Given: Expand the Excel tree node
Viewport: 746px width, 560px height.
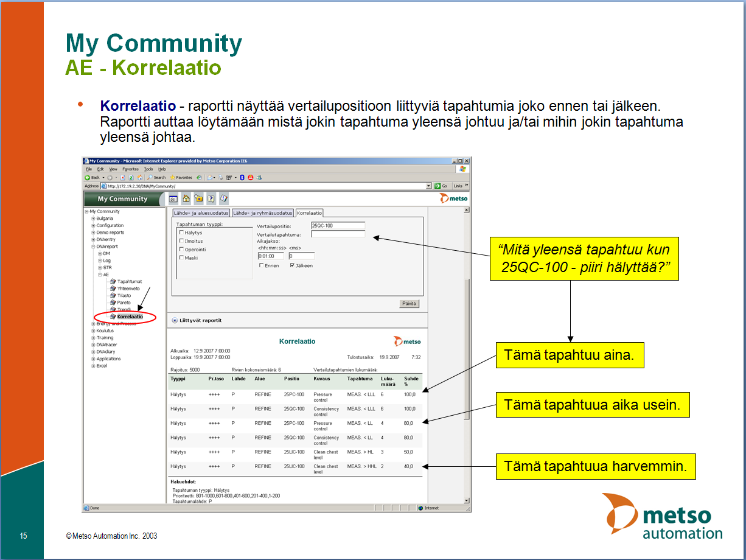Looking at the screenshot, I should click(93, 366).
